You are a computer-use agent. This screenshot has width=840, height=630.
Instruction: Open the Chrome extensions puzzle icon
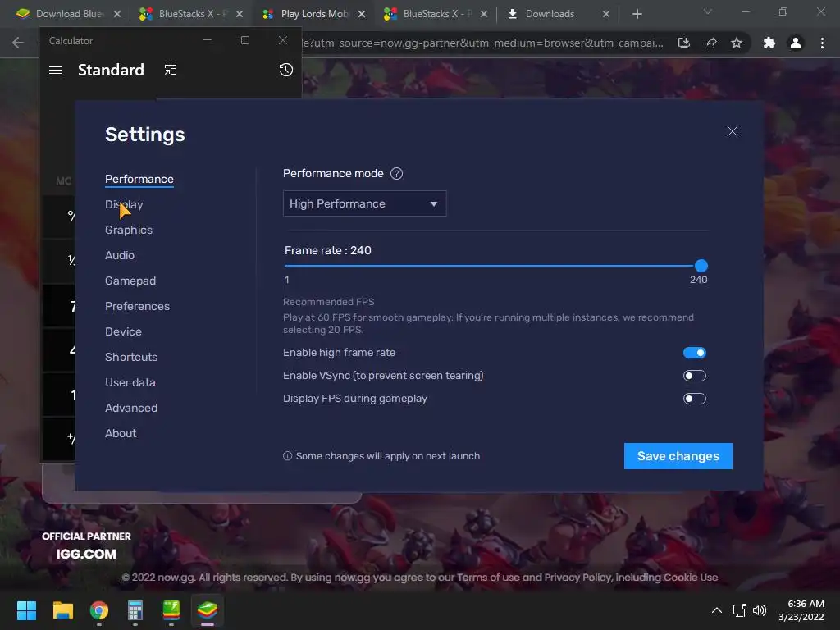(x=769, y=43)
